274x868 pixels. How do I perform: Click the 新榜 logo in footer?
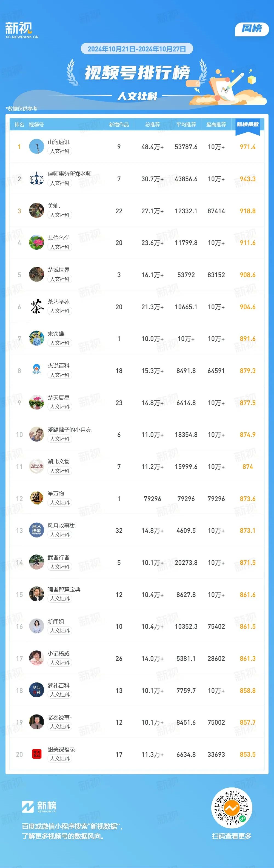pos(39,806)
